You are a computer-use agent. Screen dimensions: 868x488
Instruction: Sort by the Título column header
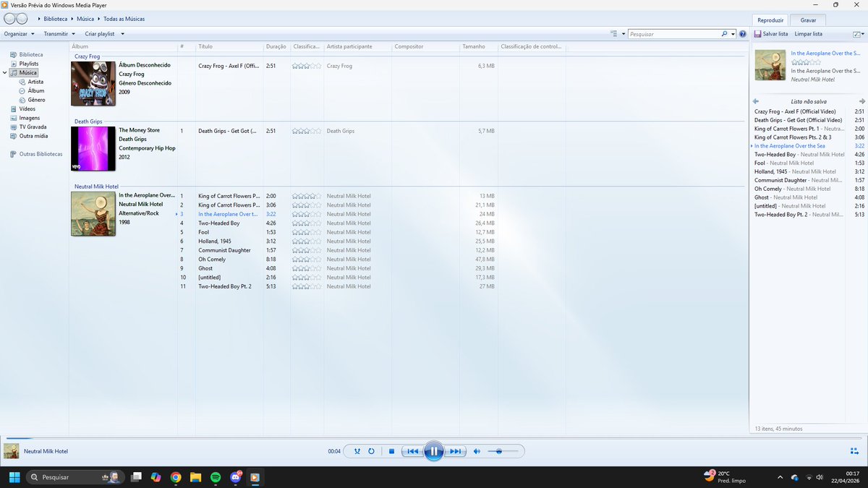(229, 47)
